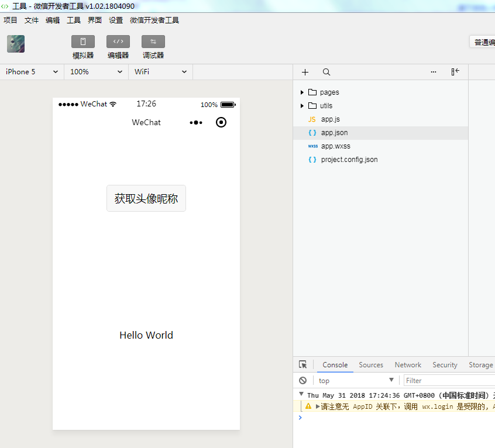The image size is (495, 448).
Task: Toggle the 调试器 debugger panel button
Action: [x=153, y=42]
